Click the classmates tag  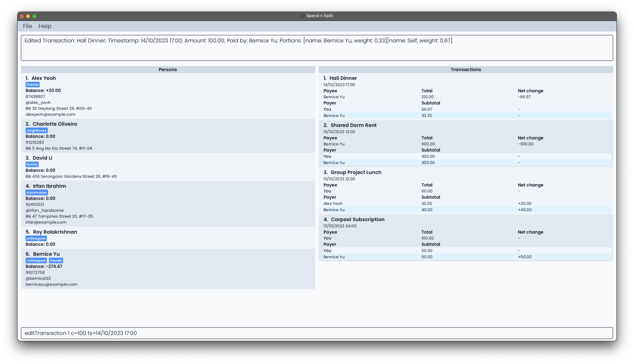click(x=37, y=192)
